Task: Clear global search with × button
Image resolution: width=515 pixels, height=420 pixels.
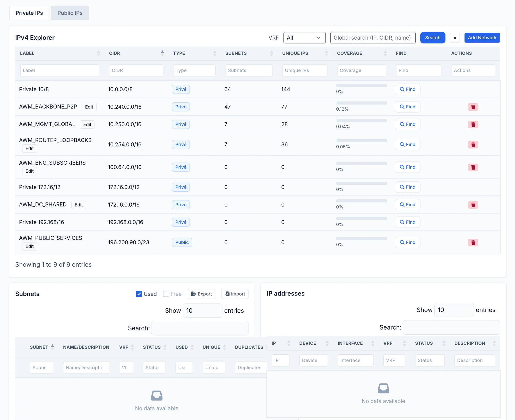Action: coord(455,38)
